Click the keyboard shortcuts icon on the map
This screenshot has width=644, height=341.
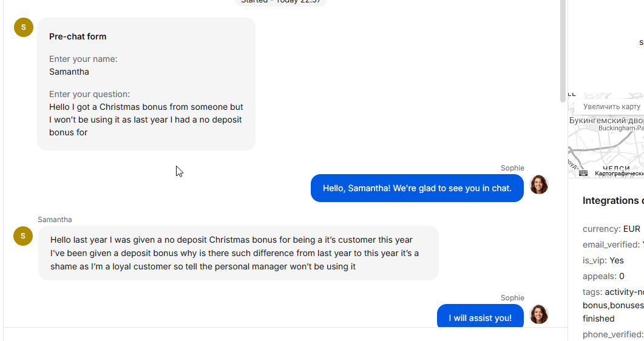click(x=583, y=174)
